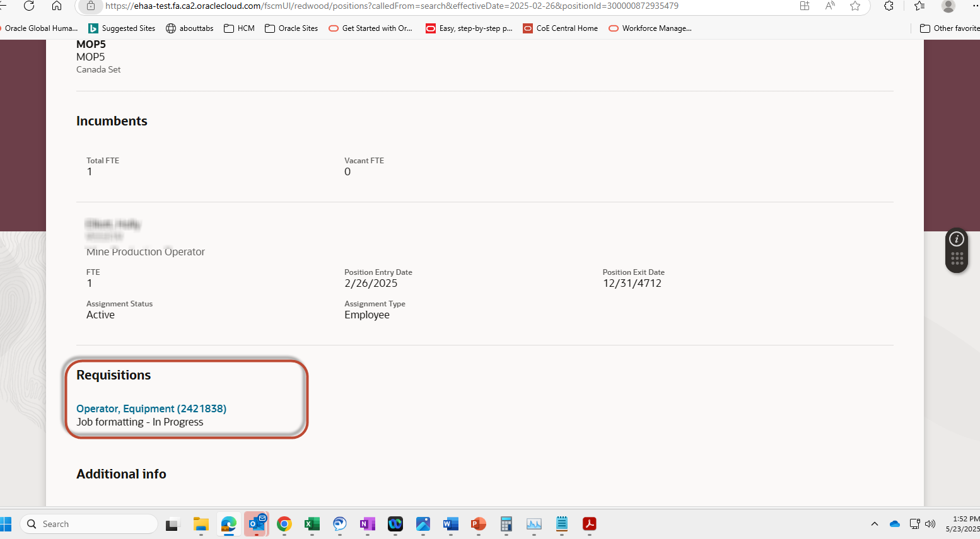Open the browser profile avatar
The image size is (980, 539).
point(948,6)
